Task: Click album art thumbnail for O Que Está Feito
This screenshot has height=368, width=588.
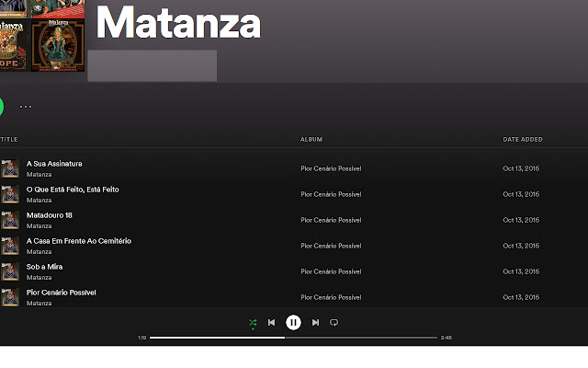Action: 10,194
